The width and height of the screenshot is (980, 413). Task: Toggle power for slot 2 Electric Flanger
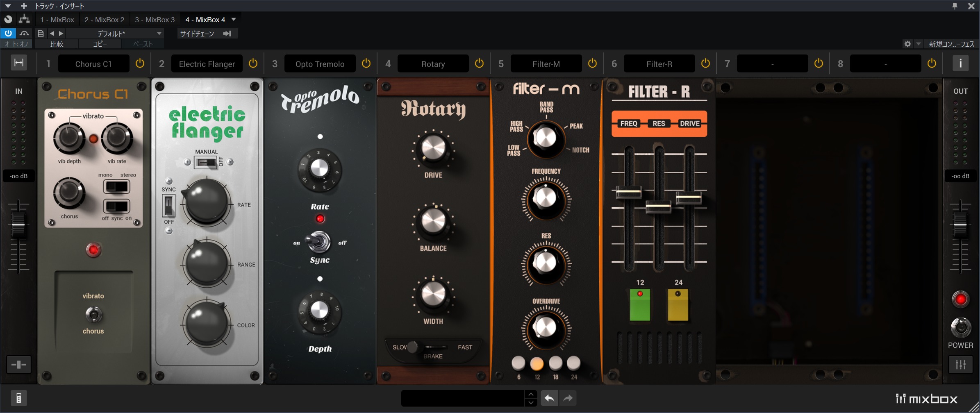coord(253,64)
